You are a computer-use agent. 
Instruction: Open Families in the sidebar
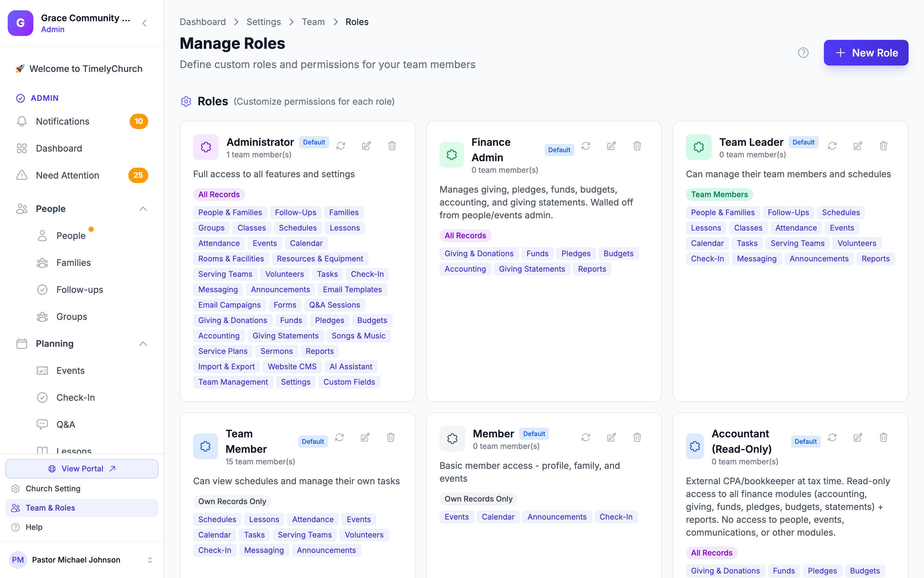pos(73,263)
